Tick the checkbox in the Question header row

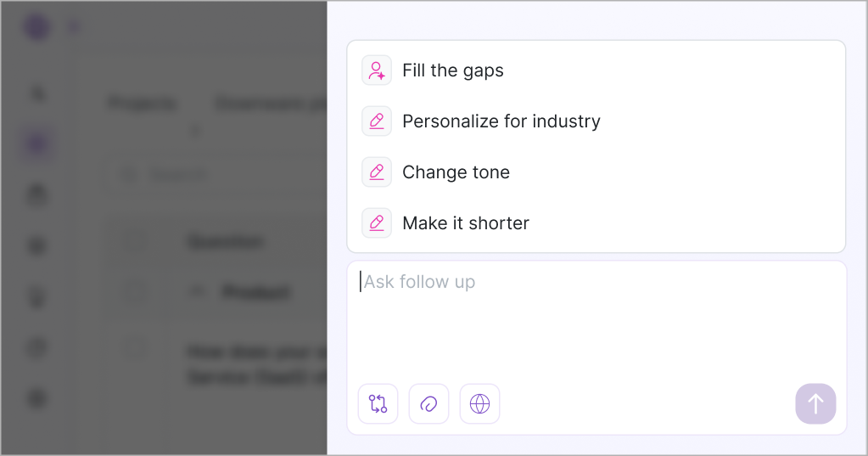(135, 241)
